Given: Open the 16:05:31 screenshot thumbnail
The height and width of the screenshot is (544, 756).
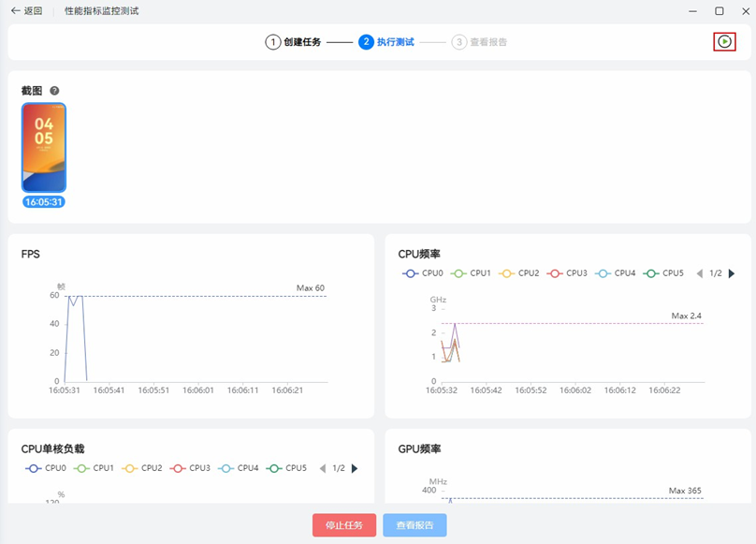Looking at the screenshot, I should [x=44, y=148].
